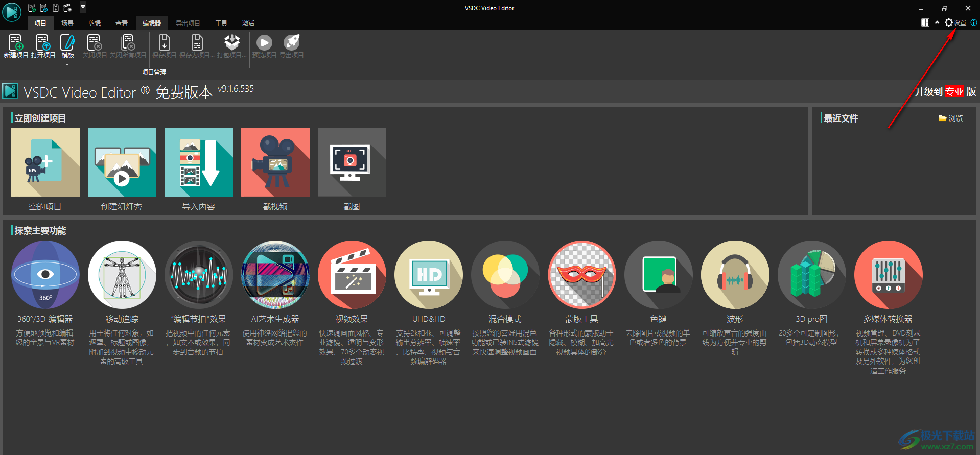
Task: Click the VSDC logo beside the Video Editor title
Action: 10,91
